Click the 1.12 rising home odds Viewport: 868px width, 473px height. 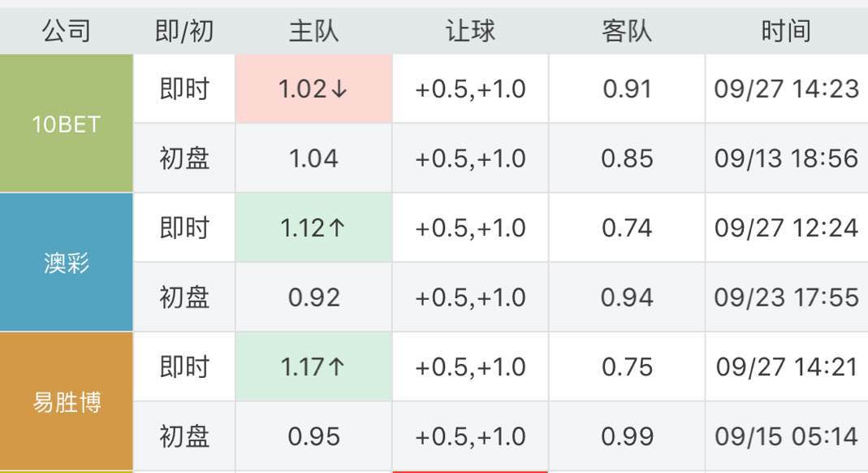coord(313,228)
